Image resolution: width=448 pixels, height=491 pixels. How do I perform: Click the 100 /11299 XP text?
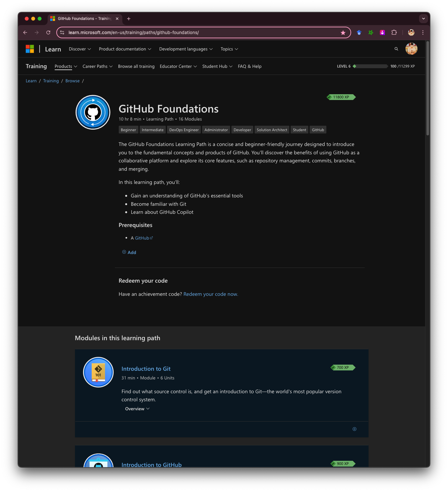tap(403, 66)
